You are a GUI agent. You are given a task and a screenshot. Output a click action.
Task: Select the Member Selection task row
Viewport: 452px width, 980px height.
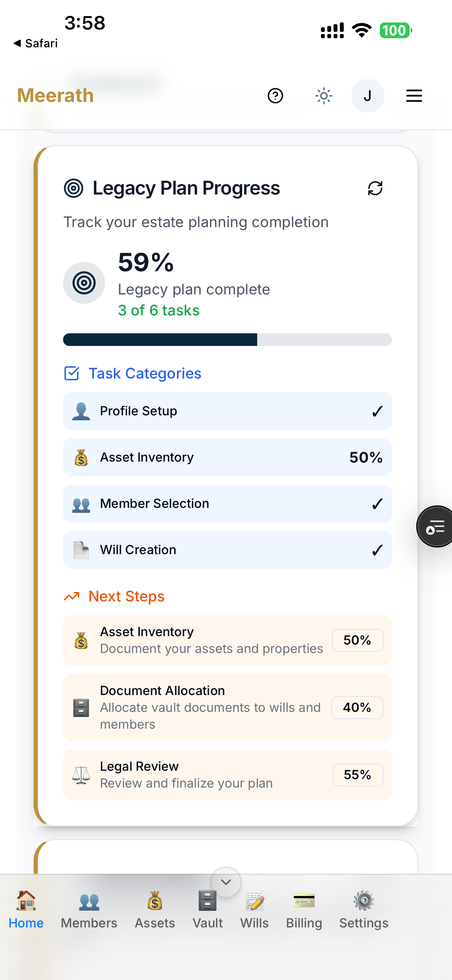tap(227, 503)
